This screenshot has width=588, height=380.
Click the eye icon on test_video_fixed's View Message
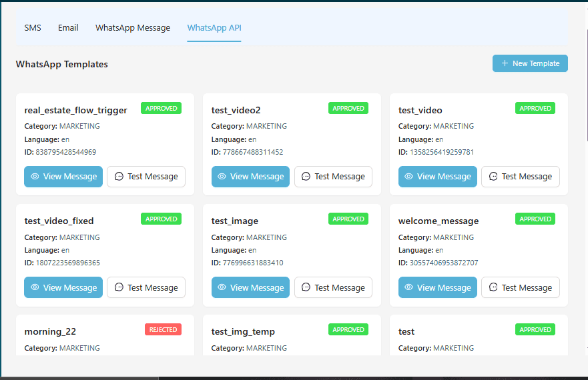click(x=35, y=288)
